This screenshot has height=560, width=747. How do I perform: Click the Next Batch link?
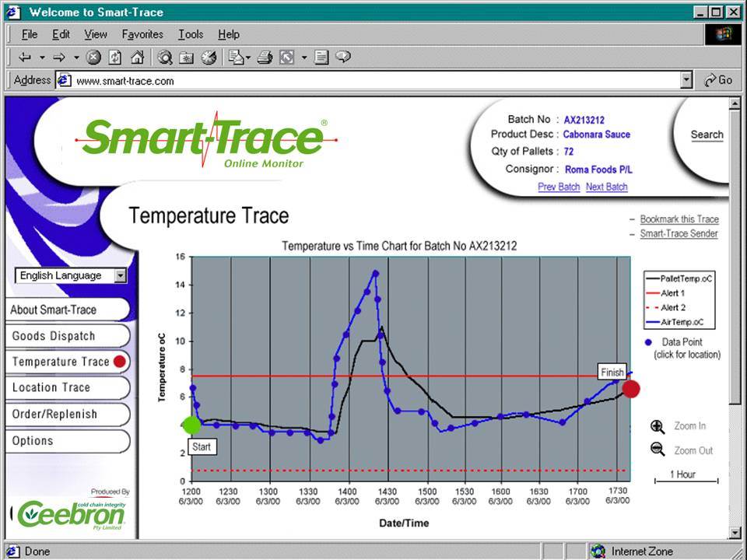coord(606,187)
